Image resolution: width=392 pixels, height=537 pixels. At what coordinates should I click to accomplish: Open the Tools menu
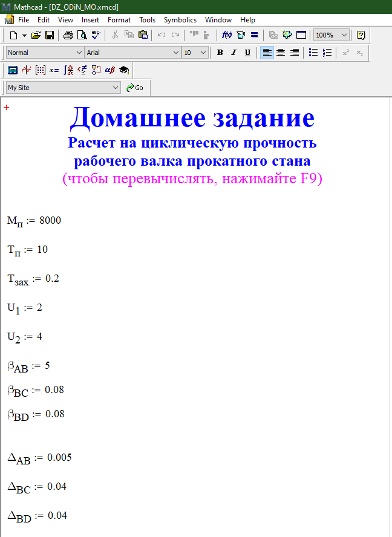148,20
